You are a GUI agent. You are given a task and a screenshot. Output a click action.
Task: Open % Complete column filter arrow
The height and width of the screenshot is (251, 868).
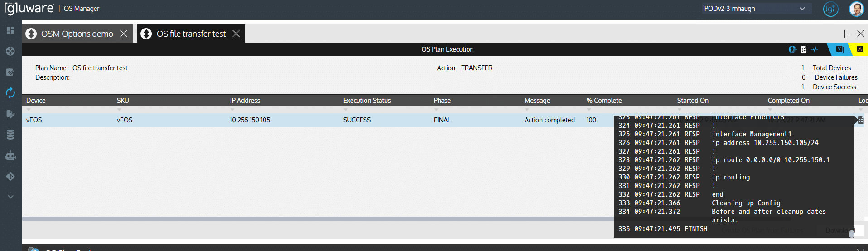click(589, 110)
